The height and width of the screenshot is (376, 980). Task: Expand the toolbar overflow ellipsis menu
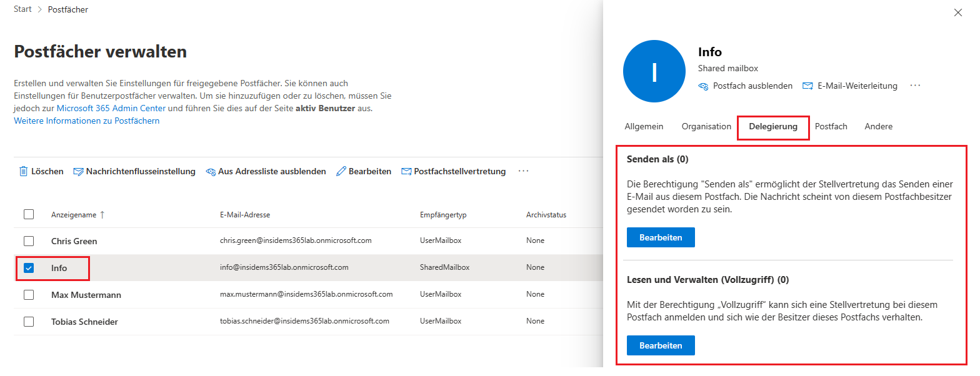[524, 171]
